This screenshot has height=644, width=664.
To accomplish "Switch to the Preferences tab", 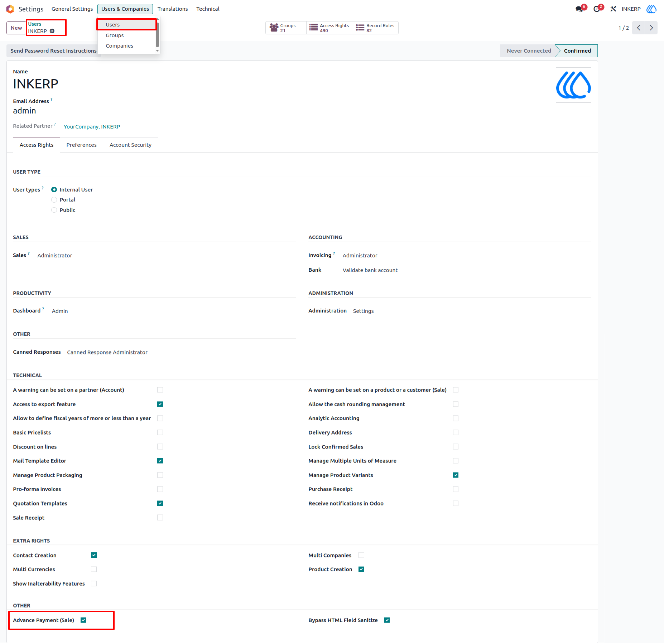I will 81,145.
